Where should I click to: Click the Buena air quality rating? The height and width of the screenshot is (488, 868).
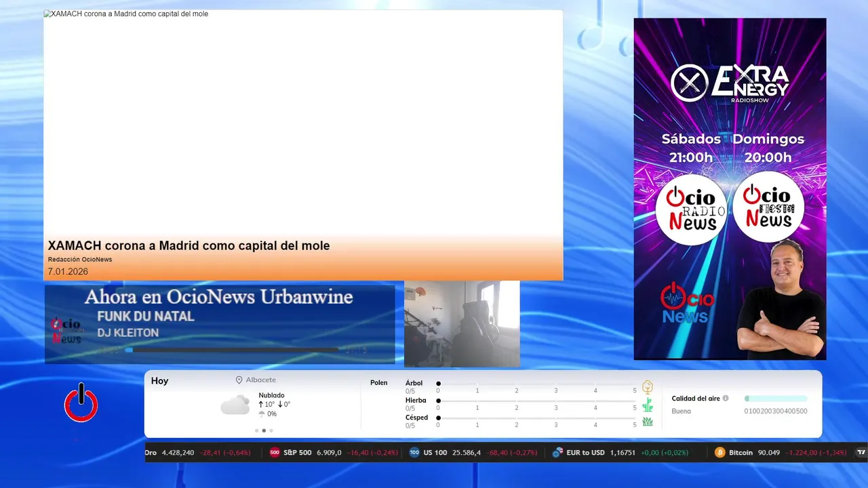pyautogui.click(x=682, y=411)
